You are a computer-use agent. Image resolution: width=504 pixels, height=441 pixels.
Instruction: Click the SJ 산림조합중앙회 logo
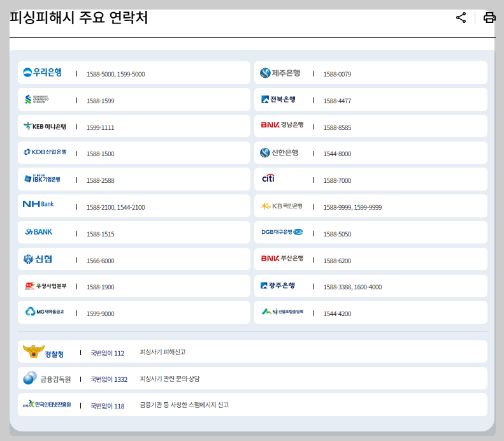tap(282, 312)
